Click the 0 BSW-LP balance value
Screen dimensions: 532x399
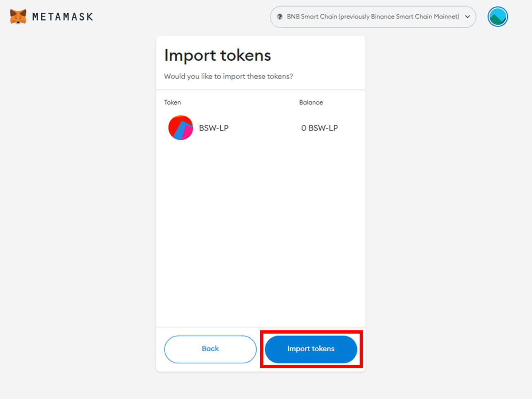point(319,128)
